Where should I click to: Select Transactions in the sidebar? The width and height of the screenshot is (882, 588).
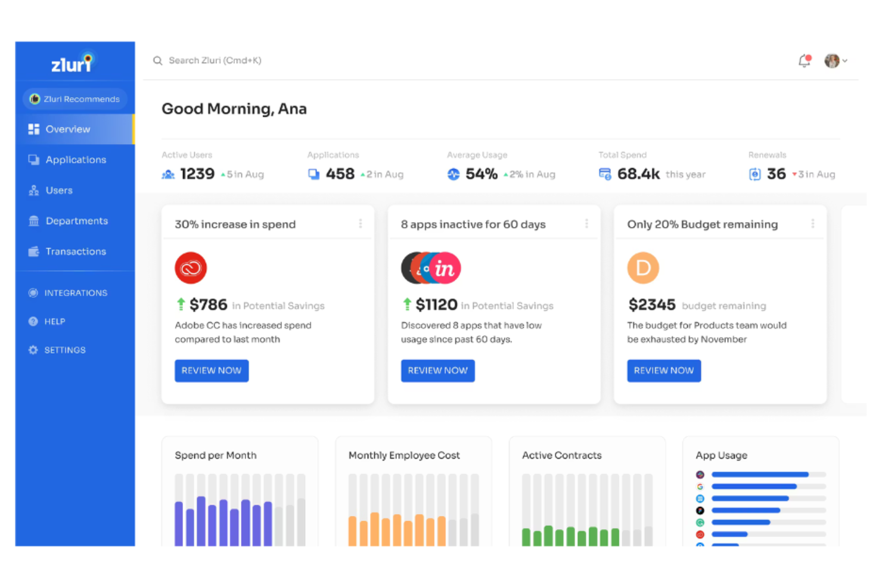pyautogui.click(x=76, y=251)
